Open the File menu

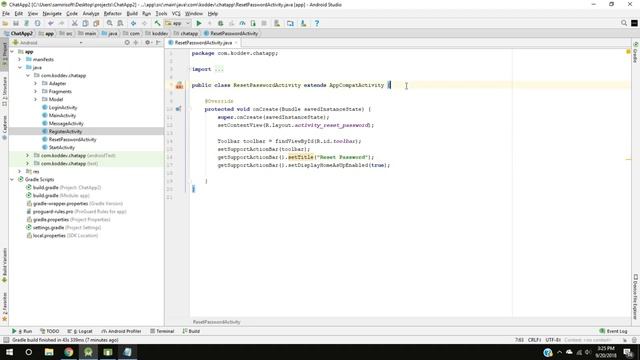6,13
